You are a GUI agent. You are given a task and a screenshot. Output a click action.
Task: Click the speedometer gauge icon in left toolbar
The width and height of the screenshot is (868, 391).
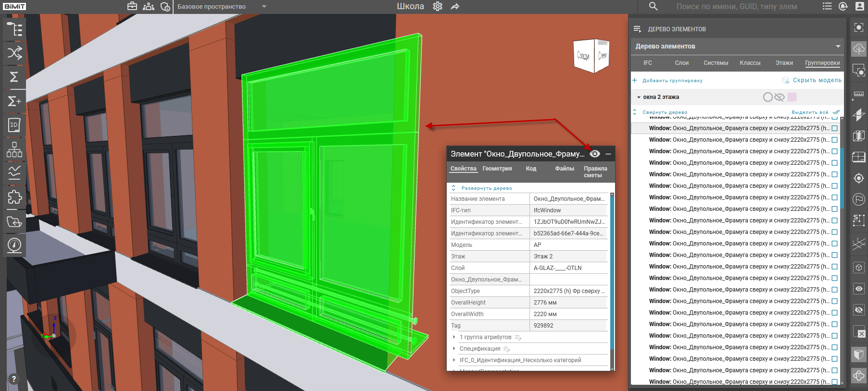click(x=14, y=245)
